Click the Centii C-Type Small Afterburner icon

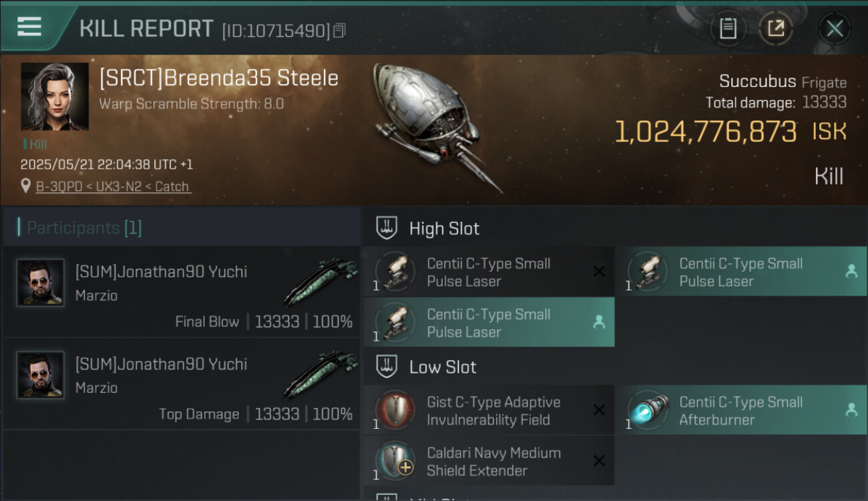pyautogui.click(x=648, y=410)
